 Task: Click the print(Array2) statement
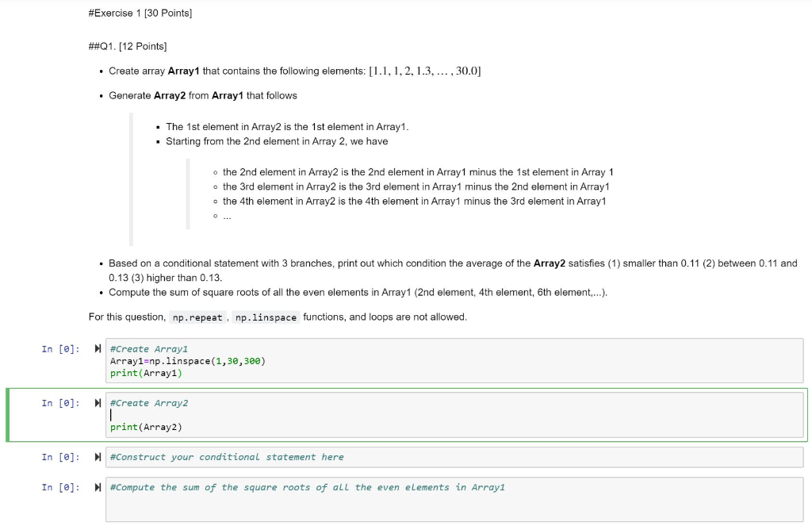(x=144, y=427)
